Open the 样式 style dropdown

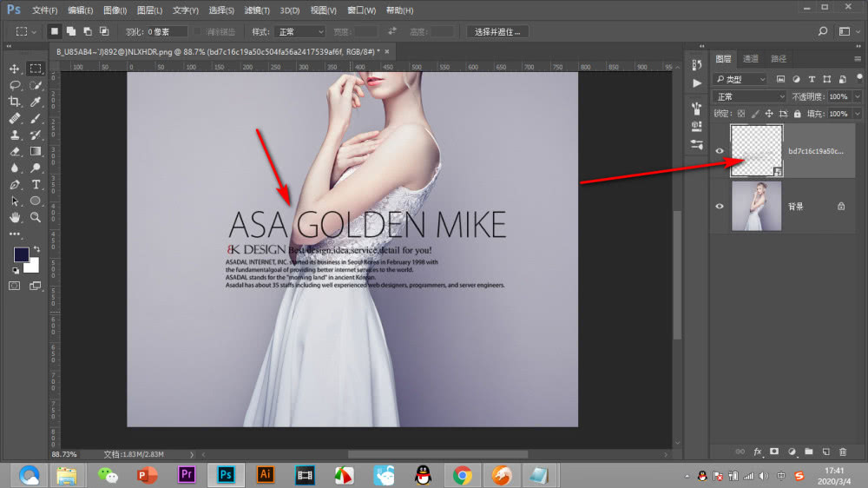299,31
